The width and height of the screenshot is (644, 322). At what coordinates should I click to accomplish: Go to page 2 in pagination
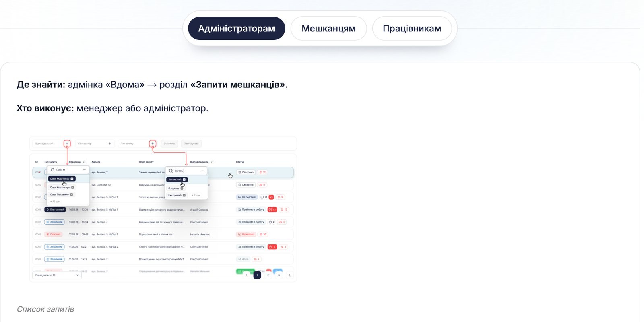tap(268, 275)
